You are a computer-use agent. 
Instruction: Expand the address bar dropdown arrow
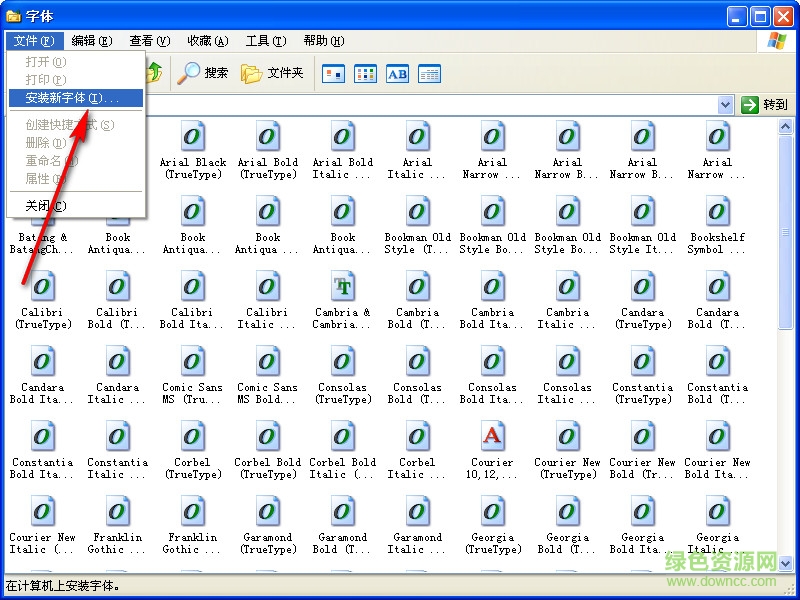(725, 105)
